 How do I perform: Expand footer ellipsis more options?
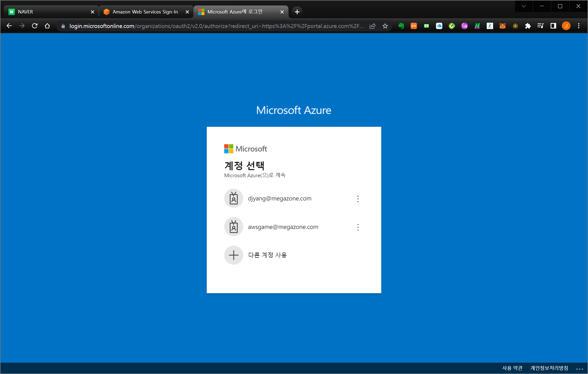579,368
